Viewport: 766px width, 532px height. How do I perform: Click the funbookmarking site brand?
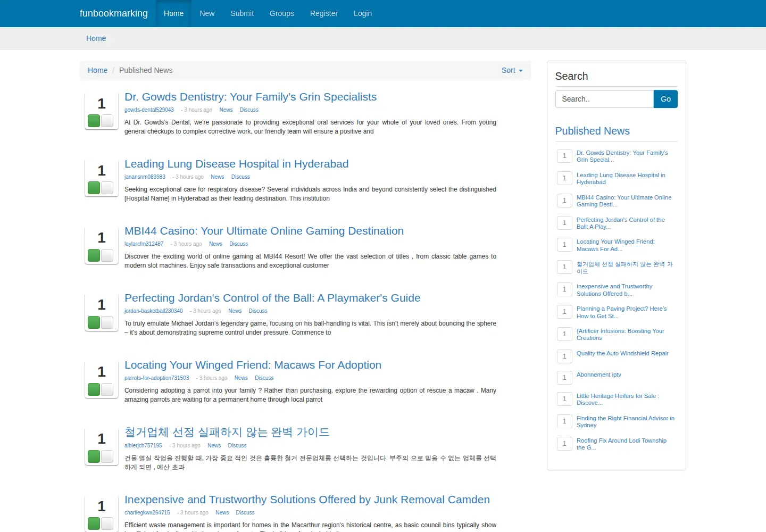(114, 13)
